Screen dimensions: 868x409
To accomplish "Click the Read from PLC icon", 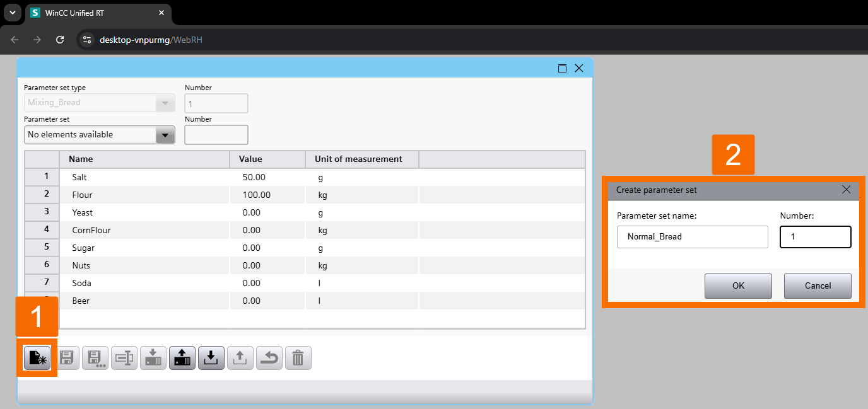I will click(182, 358).
